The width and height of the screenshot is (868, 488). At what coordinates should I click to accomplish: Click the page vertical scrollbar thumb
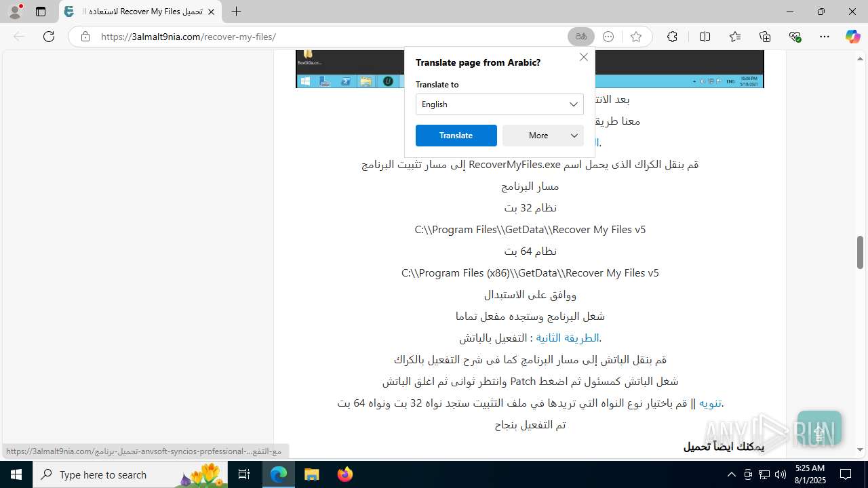[x=860, y=252]
